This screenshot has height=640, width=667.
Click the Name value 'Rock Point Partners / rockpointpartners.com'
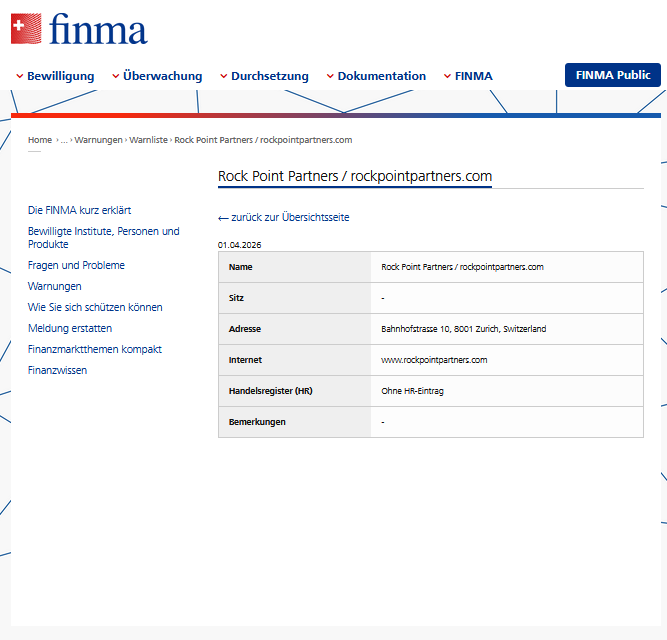[462, 267]
